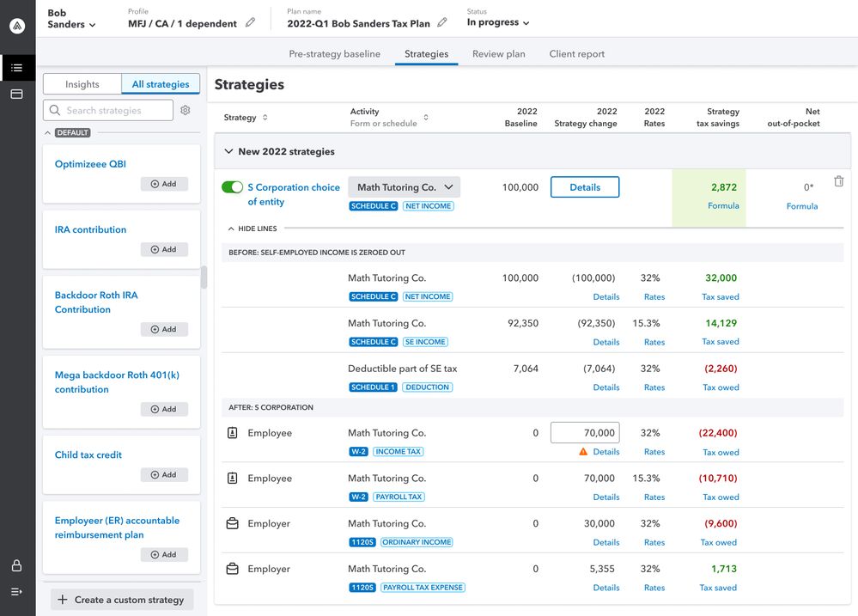
Task: Open the Client report tab
Action: [576, 54]
